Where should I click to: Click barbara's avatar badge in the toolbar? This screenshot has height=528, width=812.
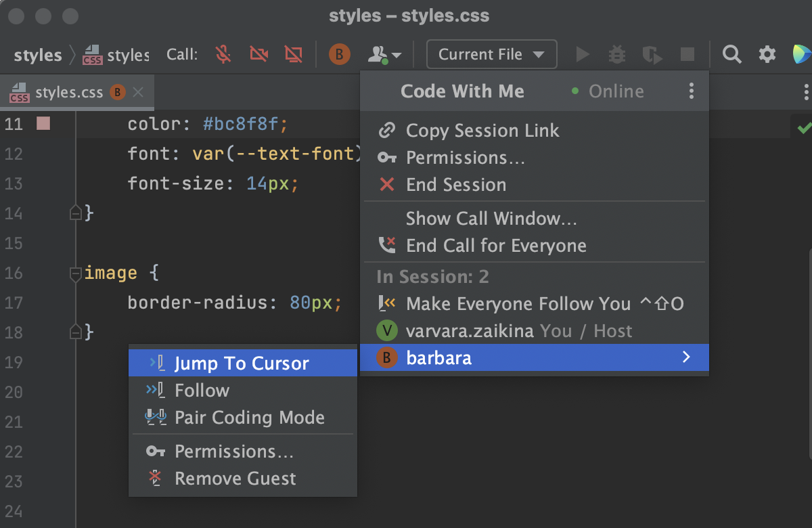(x=340, y=54)
